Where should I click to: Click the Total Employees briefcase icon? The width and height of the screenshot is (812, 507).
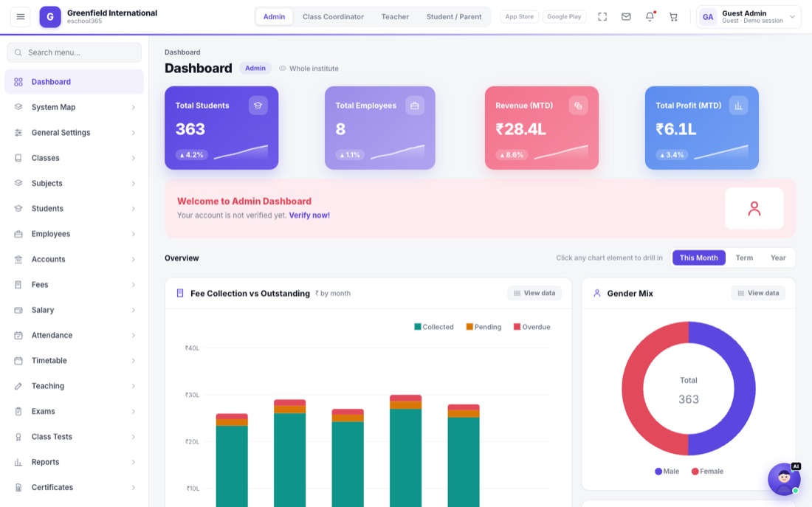pyautogui.click(x=415, y=106)
